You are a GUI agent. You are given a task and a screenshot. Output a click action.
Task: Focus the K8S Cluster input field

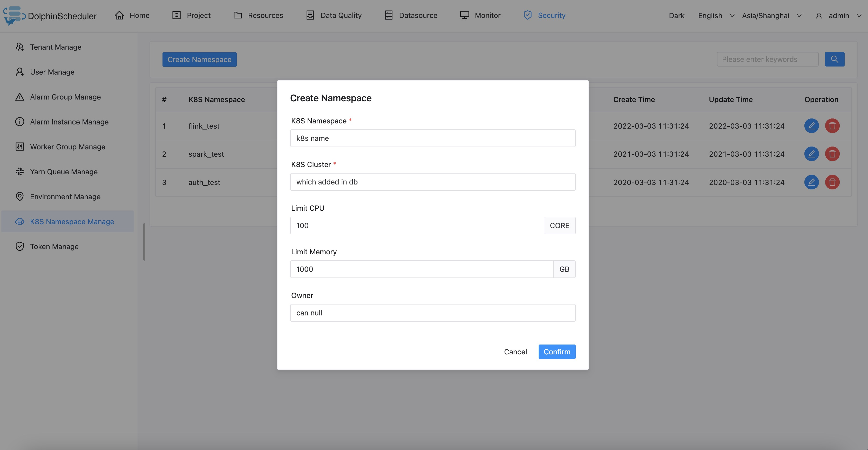[433, 182]
